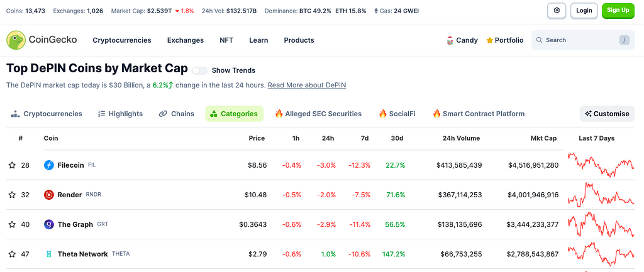Image resolution: width=644 pixels, height=272 pixels.
Task: Open the Filecoin coin name link
Action: (70, 165)
